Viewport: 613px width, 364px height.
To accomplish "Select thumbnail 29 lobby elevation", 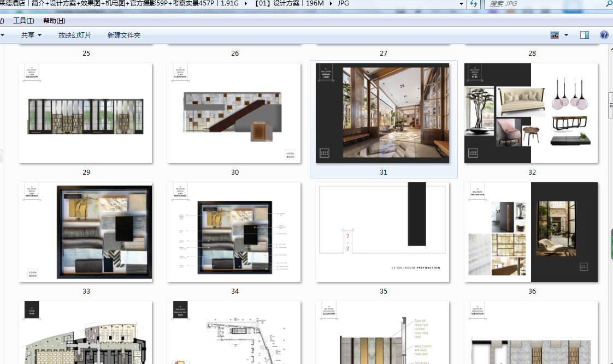I will [x=85, y=114].
